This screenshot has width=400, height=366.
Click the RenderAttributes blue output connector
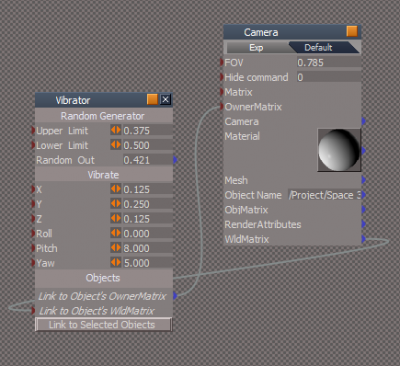click(364, 224)
